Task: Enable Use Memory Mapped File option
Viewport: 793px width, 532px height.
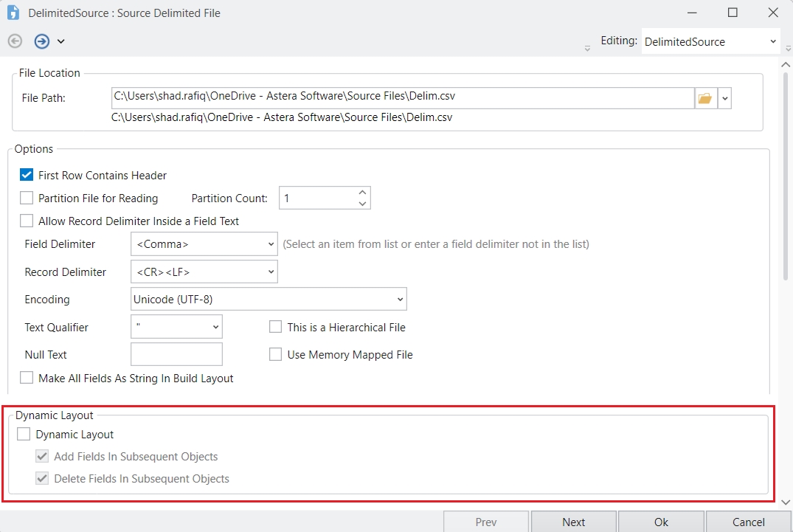Action: point(276,354)
